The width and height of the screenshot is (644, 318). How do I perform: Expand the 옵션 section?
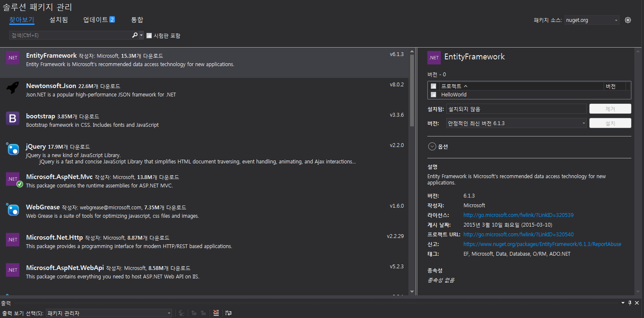432,146
